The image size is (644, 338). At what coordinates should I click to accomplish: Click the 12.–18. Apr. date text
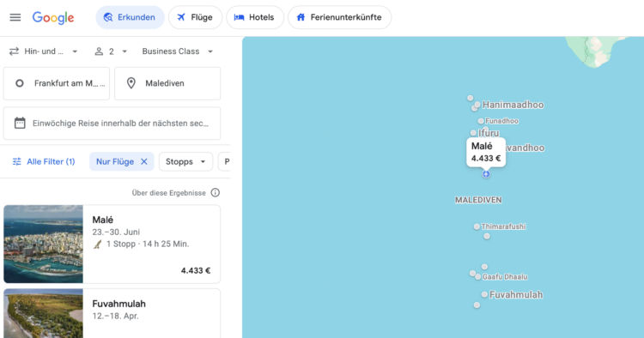click(x=115, y=317)
